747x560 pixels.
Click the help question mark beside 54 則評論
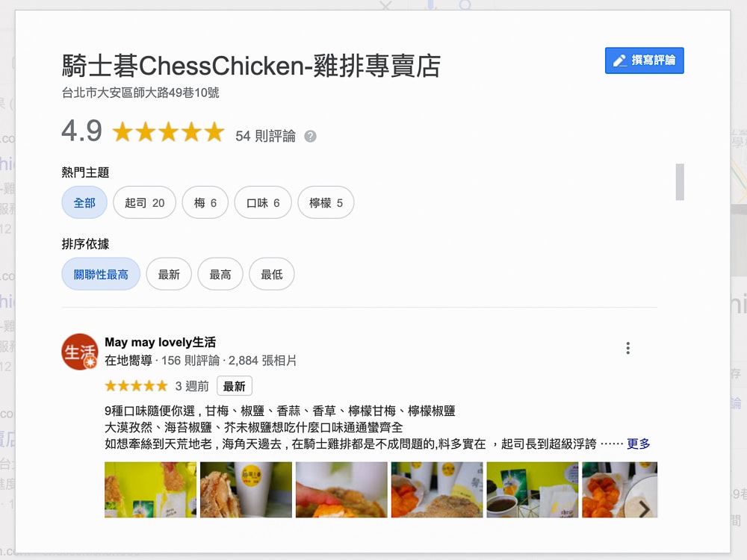tap(310, 137)
